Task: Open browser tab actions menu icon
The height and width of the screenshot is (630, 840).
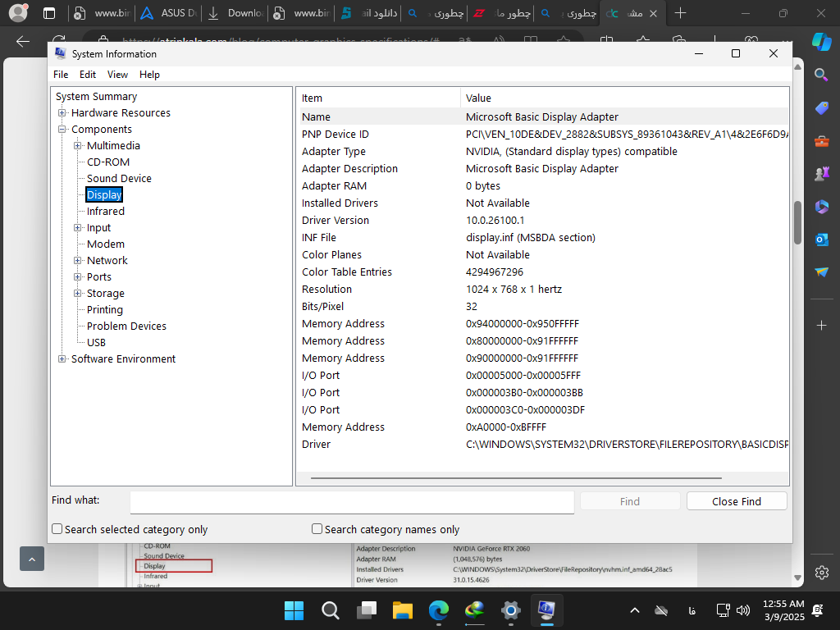Action: tap(49, 13)
